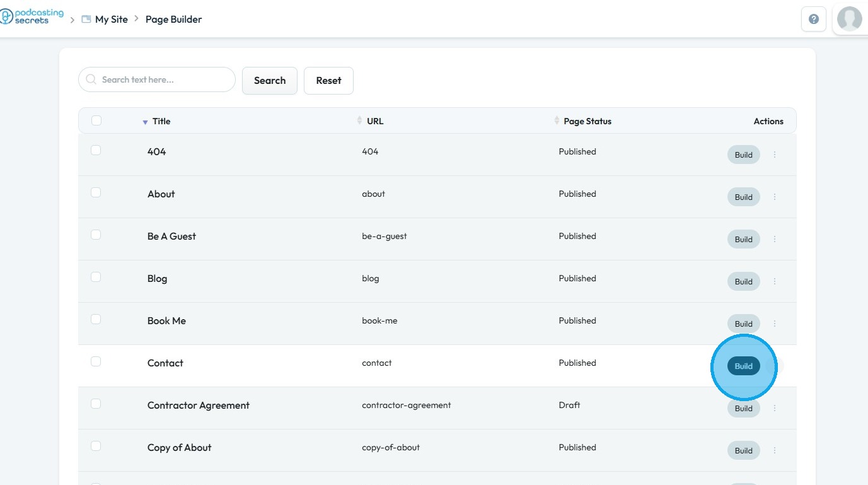The image size is (868, 485).
Task: Open three-dot menu for Book Me page
Action: 775,324
